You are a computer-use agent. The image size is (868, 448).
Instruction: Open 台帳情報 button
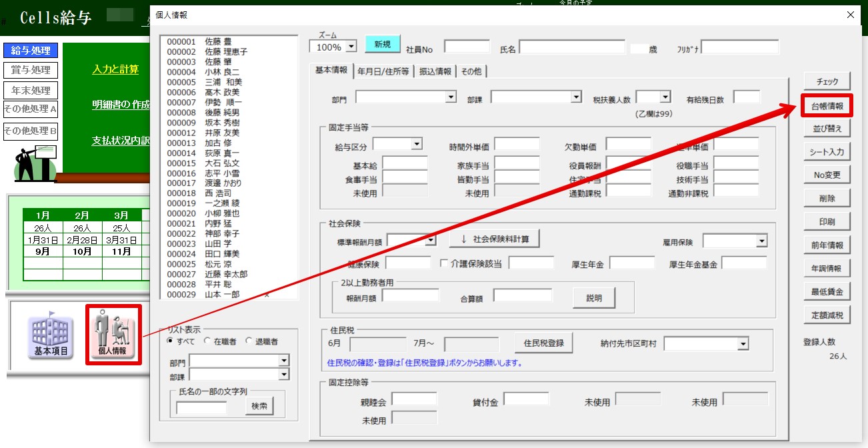click(x=827, y=105)
